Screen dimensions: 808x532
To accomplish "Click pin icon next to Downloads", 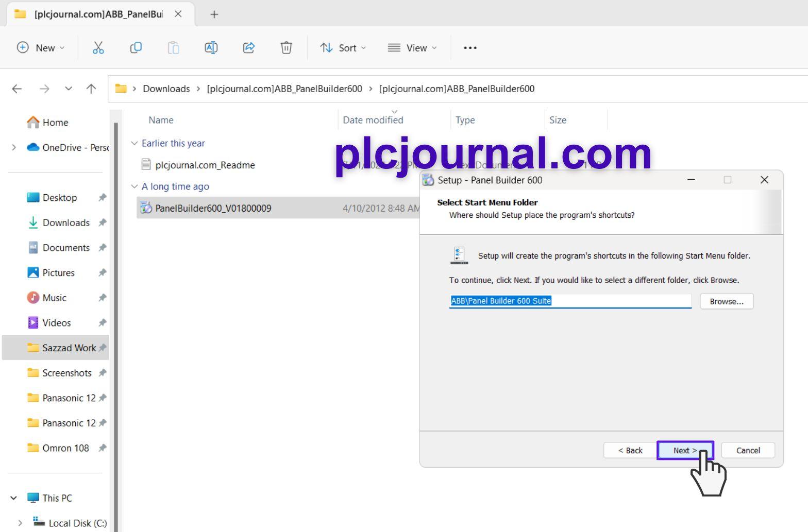I will (x=103, y=222).
